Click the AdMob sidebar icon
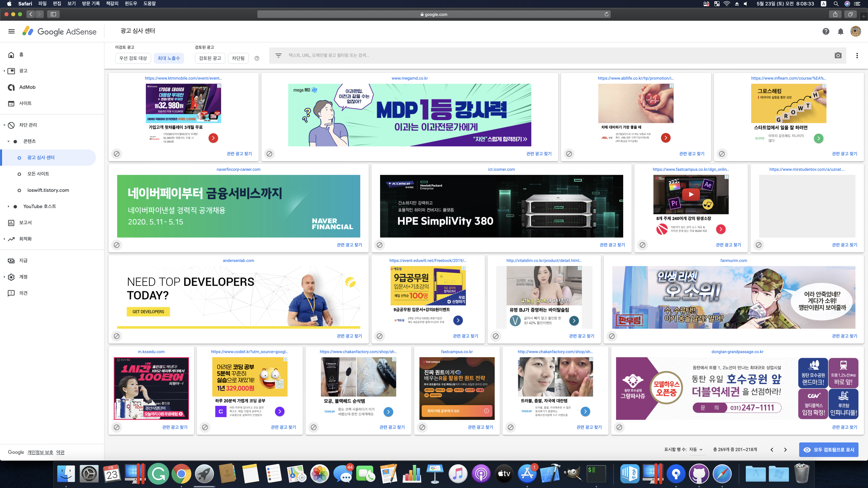Screen dimensions: 868x488 [12, 87]
